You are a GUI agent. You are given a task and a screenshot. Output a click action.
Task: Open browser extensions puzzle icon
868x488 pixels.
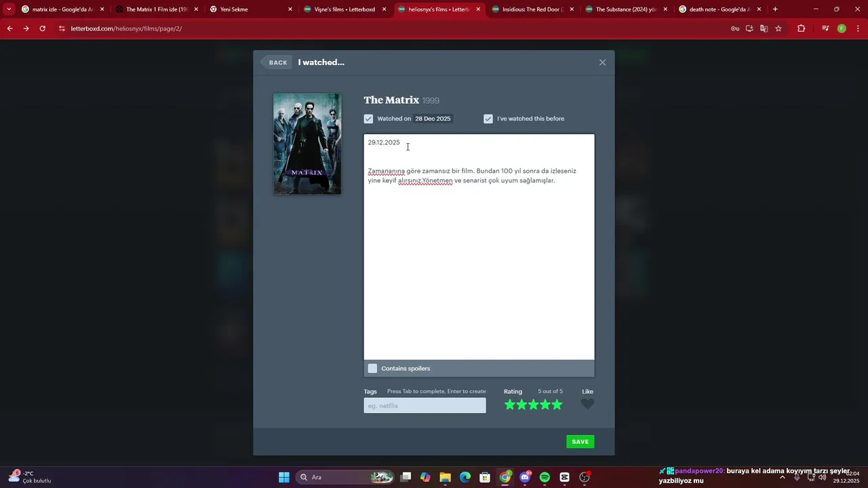pos(801,28)
